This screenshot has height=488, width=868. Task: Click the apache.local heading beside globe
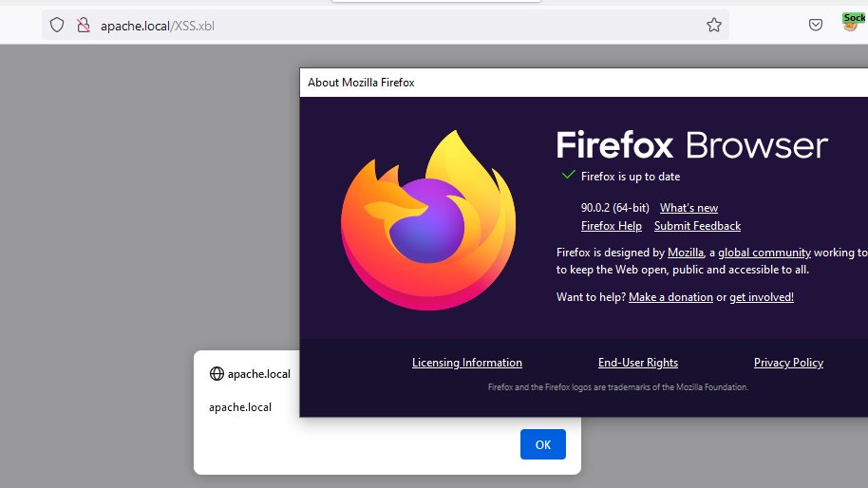[x=259, y=374]
